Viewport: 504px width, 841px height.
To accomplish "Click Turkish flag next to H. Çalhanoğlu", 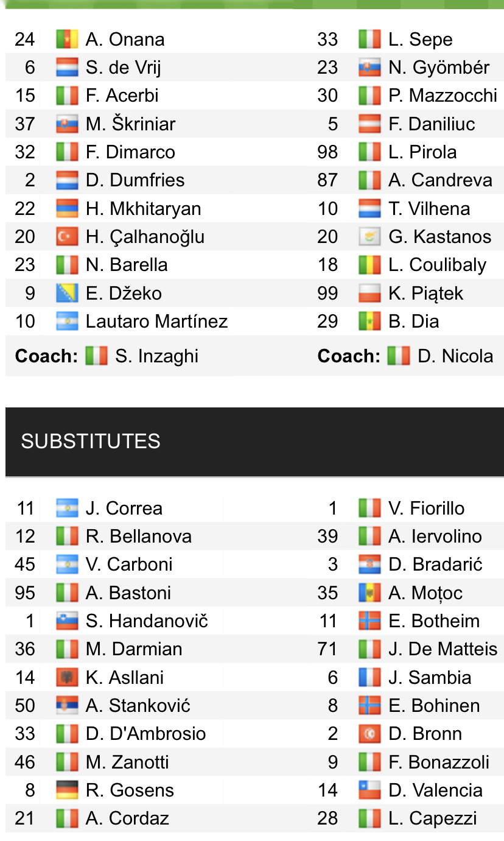I will click(x=67, y=237).
